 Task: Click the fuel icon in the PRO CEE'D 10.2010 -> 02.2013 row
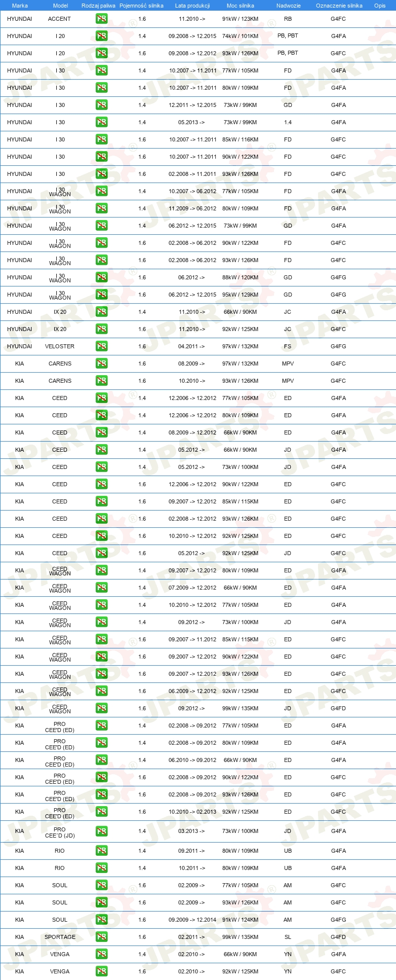pyautogui.click(x=101, y=812)
